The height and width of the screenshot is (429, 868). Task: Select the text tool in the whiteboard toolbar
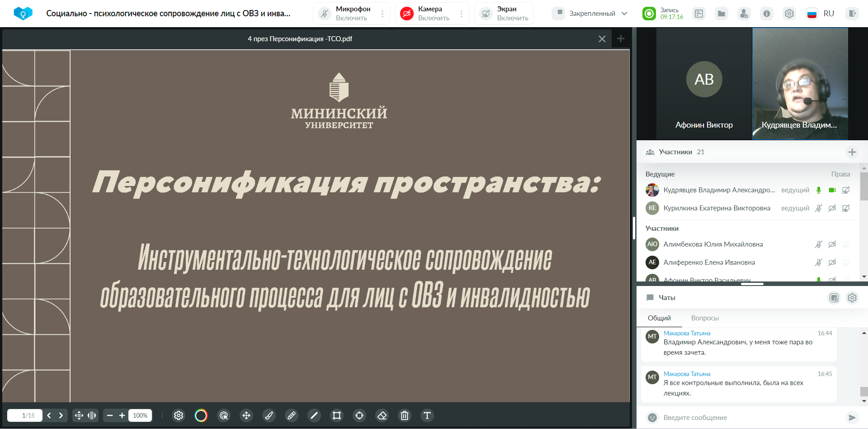coord(427,415)
